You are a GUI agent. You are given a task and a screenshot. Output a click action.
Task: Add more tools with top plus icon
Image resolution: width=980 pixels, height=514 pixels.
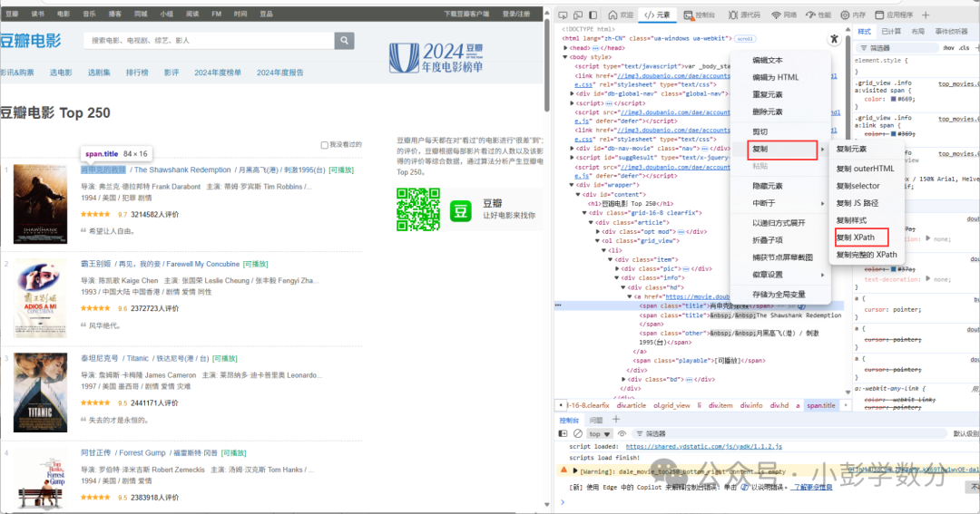[x=926, y=15]
